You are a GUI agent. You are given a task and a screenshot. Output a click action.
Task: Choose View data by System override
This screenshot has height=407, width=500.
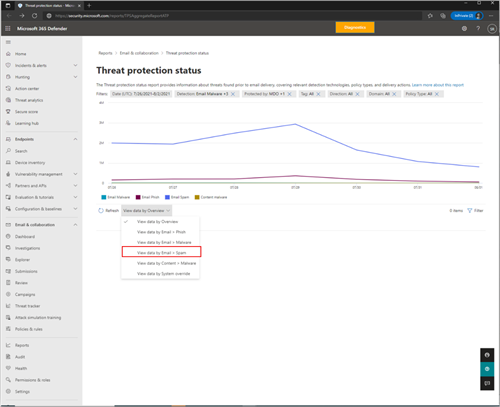[163, 274]
